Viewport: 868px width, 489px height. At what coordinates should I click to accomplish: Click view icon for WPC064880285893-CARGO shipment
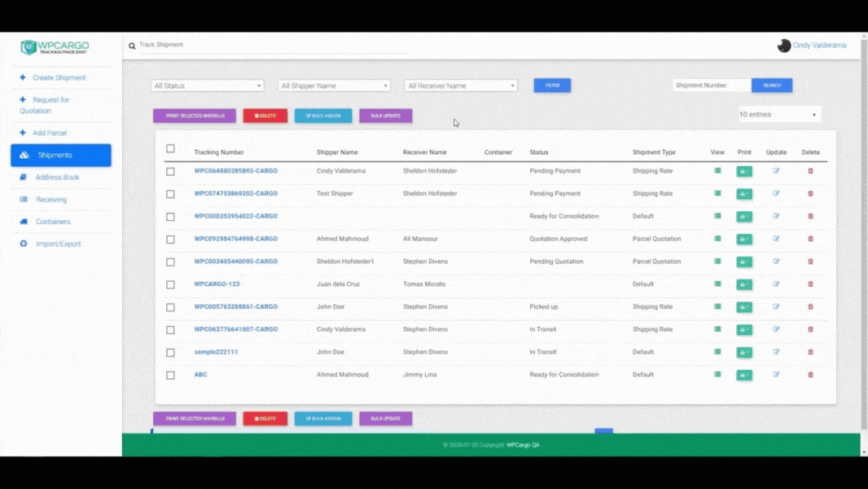click(x=717, y=171)
